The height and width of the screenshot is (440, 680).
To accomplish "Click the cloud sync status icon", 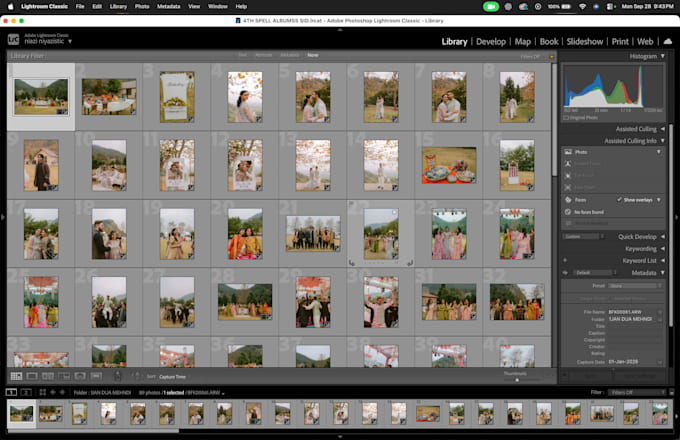I will [668, 41].
